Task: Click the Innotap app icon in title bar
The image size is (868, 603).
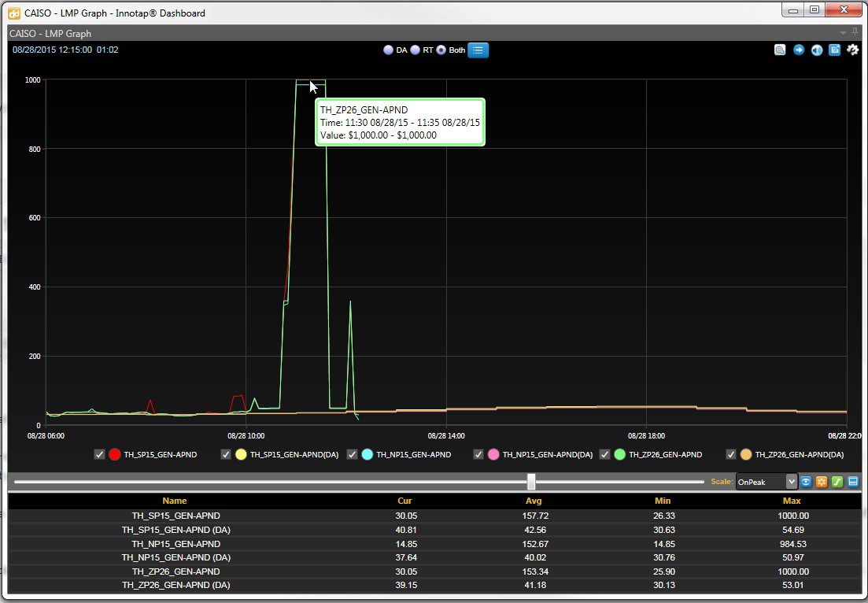Action: click(14, 13)
